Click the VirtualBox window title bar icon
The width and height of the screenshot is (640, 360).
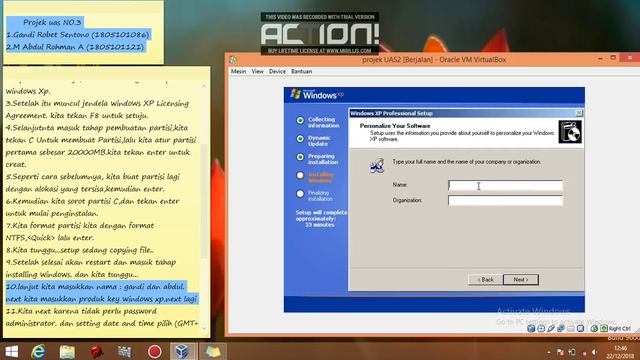tap(233, 60)
